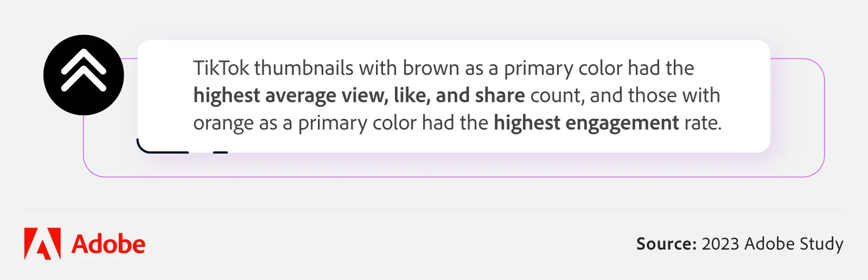The image size is (868, 280).
Task: Click the word "count," in the second line
Action: tap(557, 96)
